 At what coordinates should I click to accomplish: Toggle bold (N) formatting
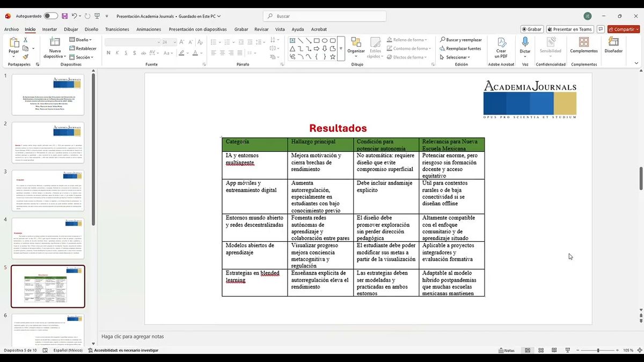click(x=108, y=53)
